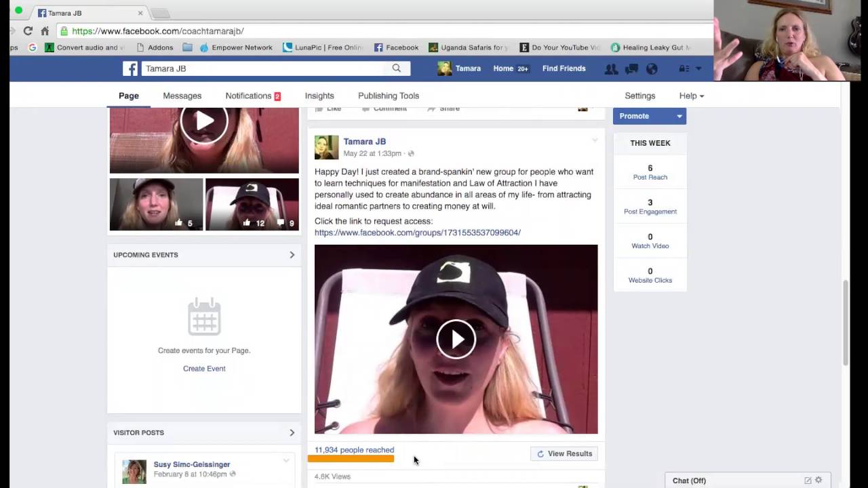Open the May 22 post timestamp
This screenshot has width=868, height=488.
(372, 154)
